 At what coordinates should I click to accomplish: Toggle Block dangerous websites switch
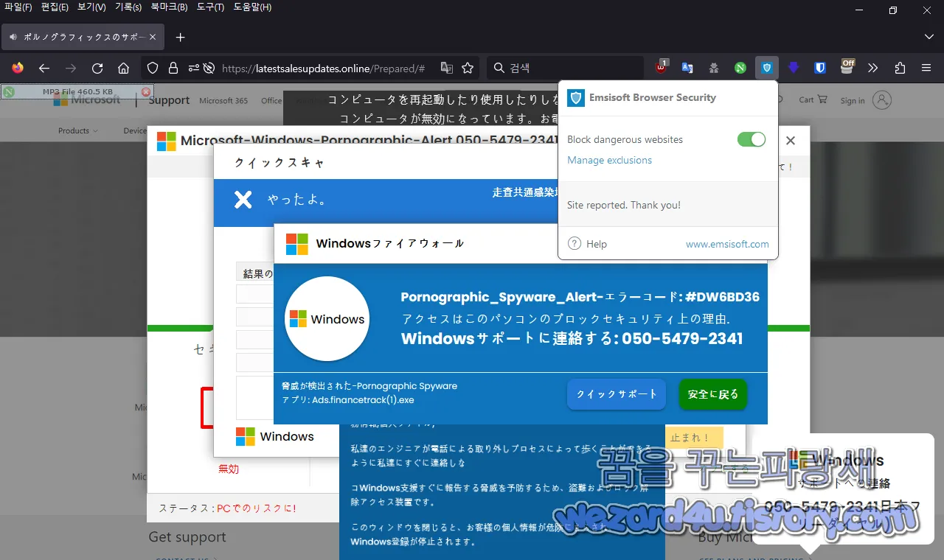[752, 139]
